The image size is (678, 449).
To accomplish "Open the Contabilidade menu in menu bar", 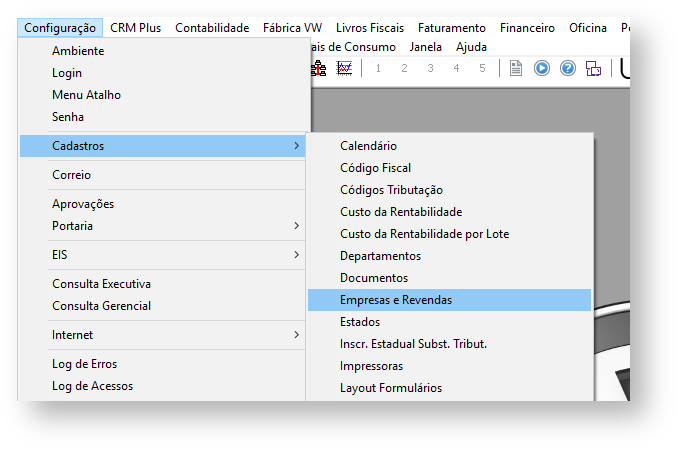I will [x=212, y=28].
